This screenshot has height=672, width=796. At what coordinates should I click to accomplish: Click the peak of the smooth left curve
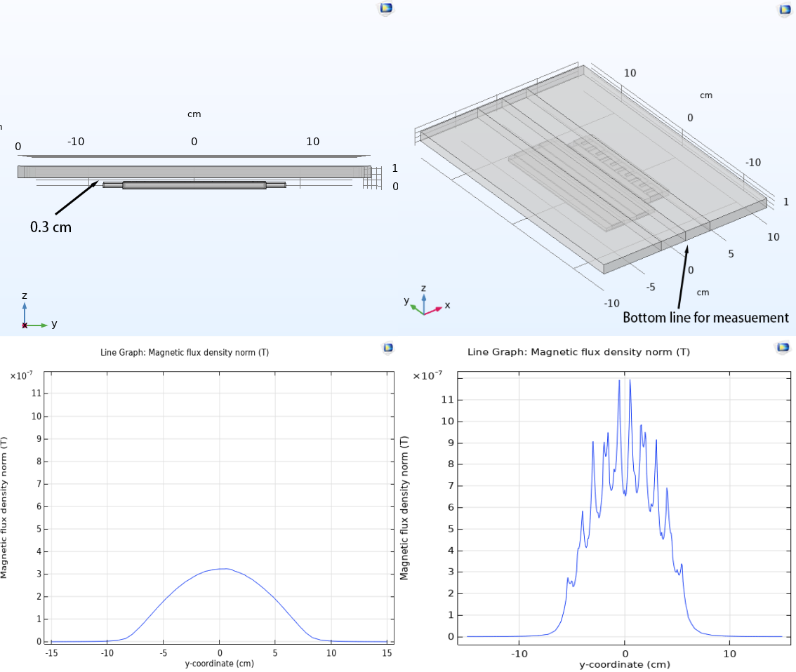221,568
